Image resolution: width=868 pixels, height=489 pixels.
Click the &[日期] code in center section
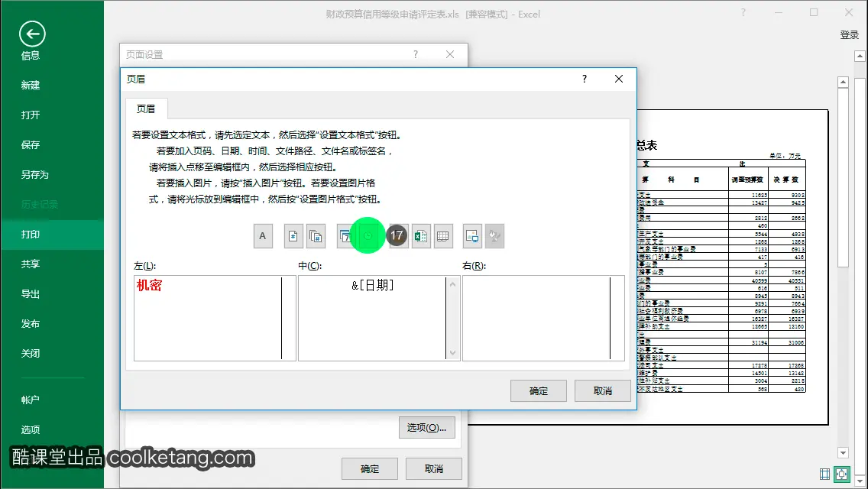373,285
